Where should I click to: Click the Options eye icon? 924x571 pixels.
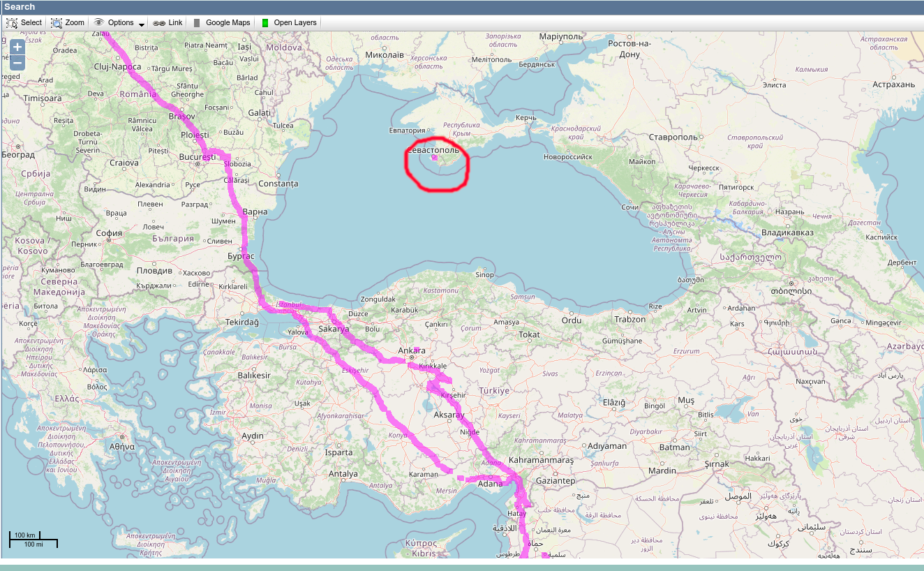click(99, 22)
